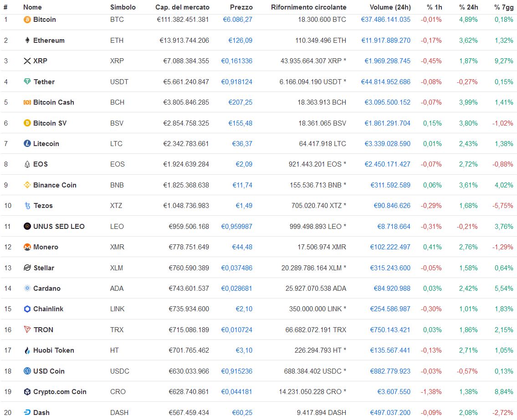Screen dimensions: 517x420
Task: Click the Huobi Token flame icon
Action: [x=27, y=350]
